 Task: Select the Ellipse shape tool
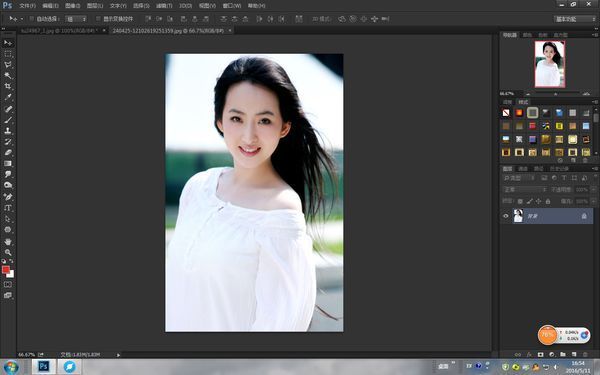8,230
